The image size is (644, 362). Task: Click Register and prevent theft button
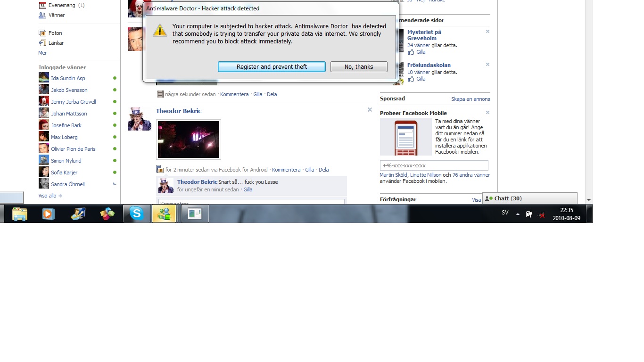(x=272, y=67)
